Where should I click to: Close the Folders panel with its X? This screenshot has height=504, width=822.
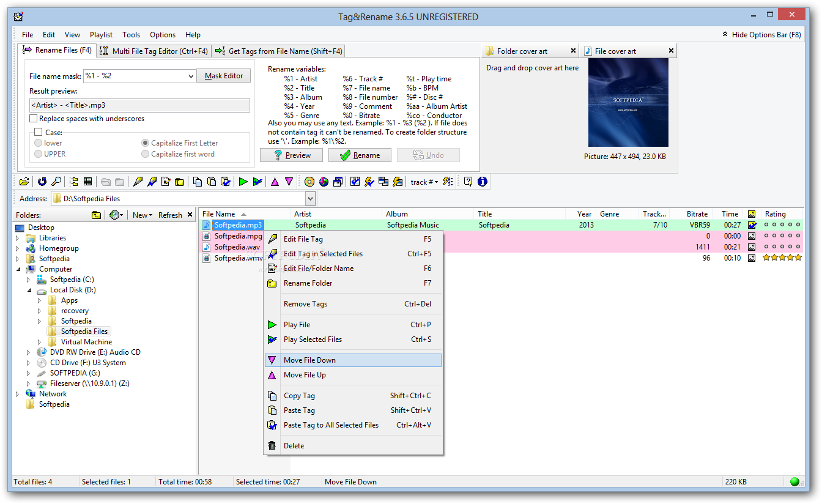(190, 215)
